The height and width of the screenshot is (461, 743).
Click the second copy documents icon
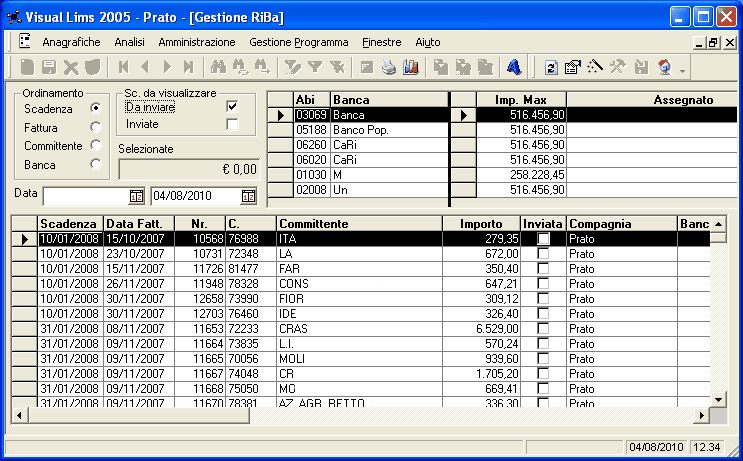point(463,67)
